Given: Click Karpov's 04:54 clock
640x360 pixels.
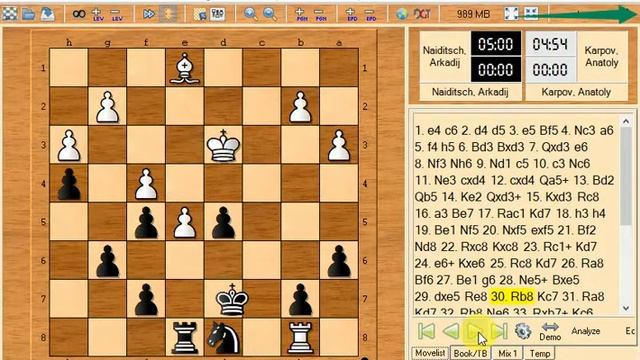Looking at the screenshot, I should [x=550, y=44].
